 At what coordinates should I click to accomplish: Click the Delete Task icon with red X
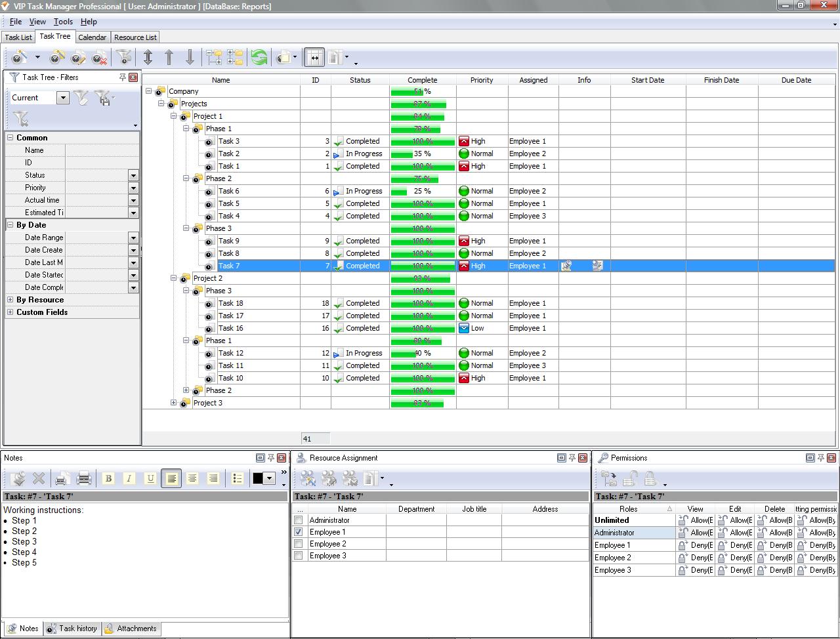pos(99,58)
